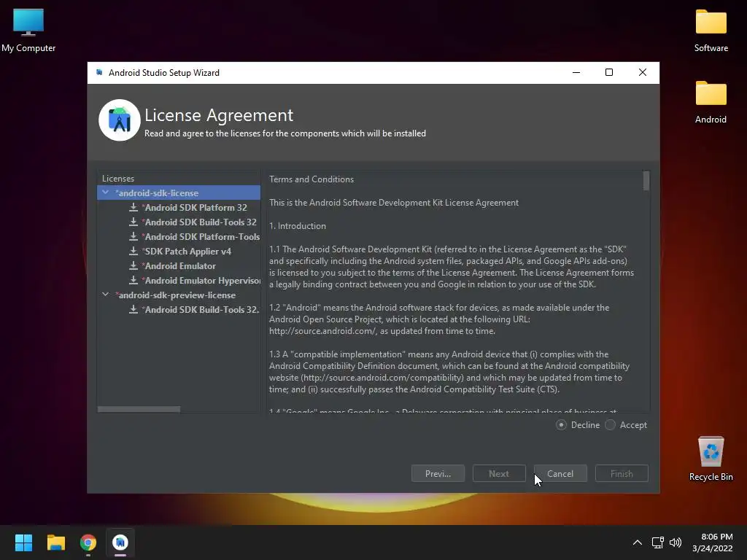Close the Setup Wizard window

coord(642,72)
